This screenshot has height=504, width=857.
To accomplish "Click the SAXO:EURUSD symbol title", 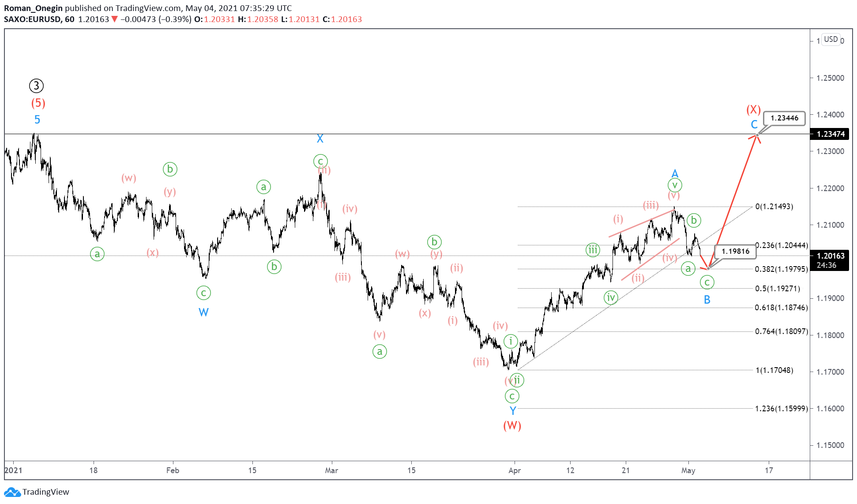I will coord(32,19).
